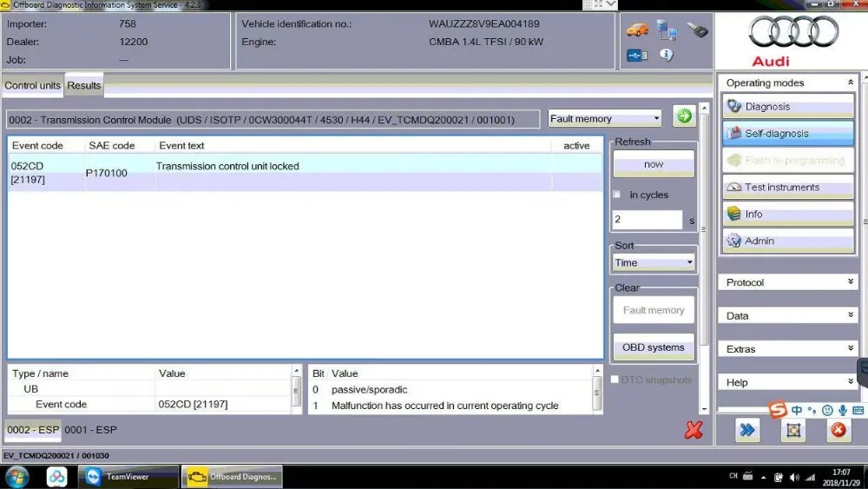Viewport: 868px width, 489px height.
Task: Click the OBD systems clear button
Action: (x=654, y=347)
